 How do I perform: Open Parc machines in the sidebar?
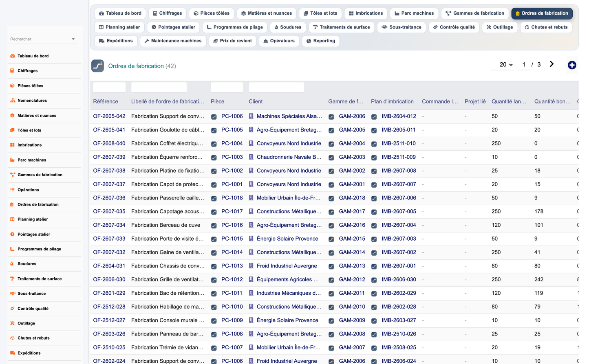tap(32, 160)
